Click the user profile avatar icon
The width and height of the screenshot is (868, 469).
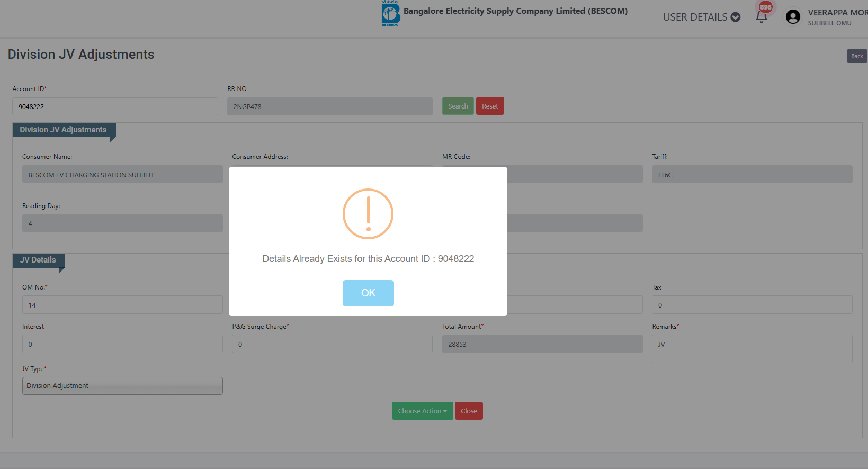(x=793, y=17)
